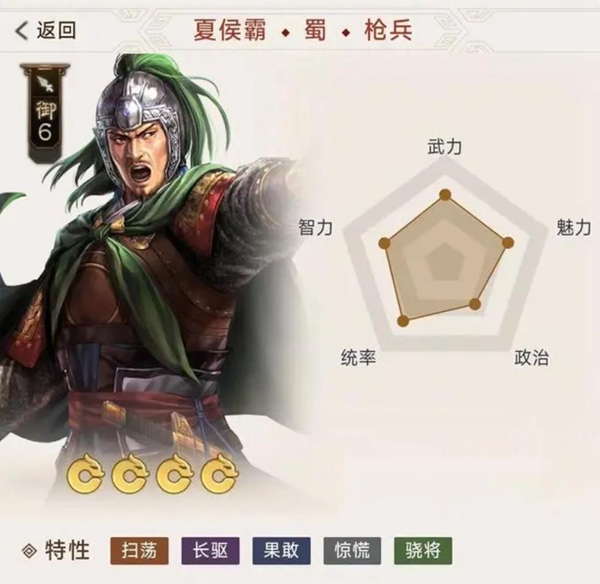This screenshot has height=584, width=600.
Task: Select the first golden dragon star icon
Action: point(85,473)
